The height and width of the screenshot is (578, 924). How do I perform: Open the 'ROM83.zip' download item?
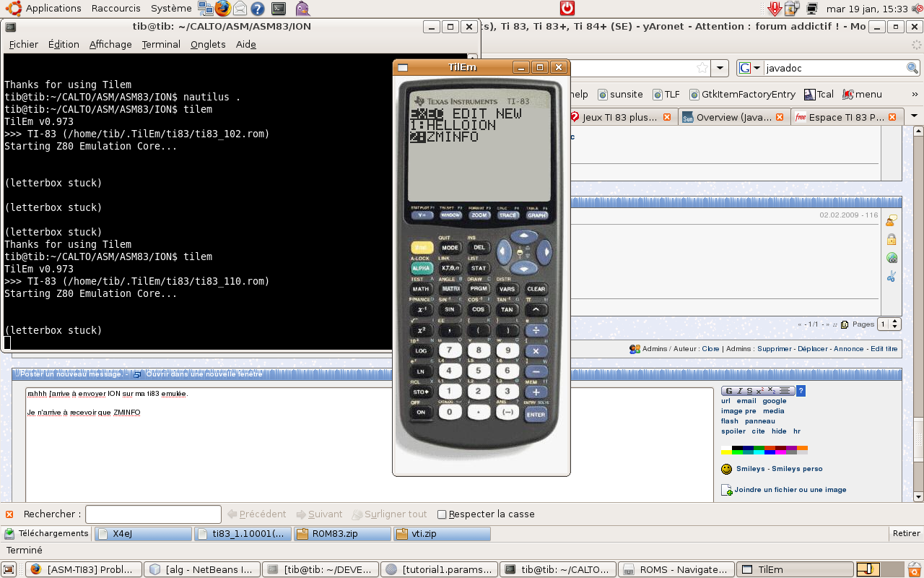[x=342, y=534]
